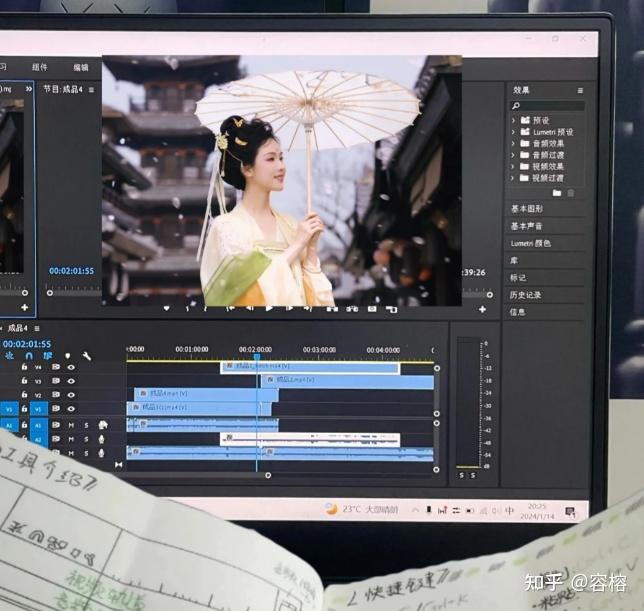The image size is (644, 611).
Task: Toggle insert sequences as nests icon
Action: 9,356
